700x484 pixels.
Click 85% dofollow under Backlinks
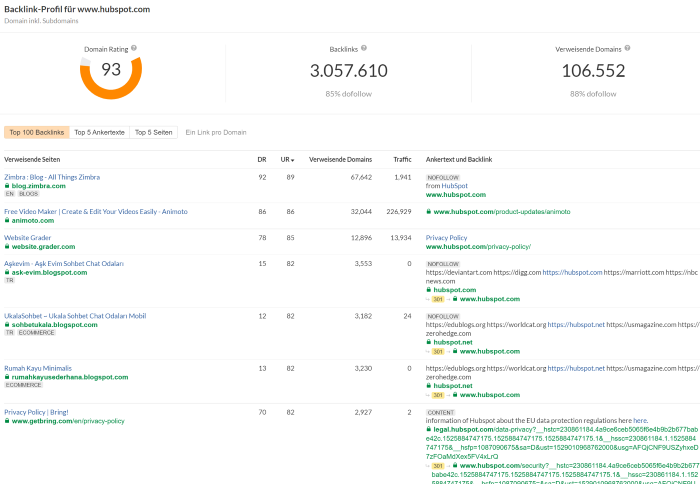tap(348, 94)
